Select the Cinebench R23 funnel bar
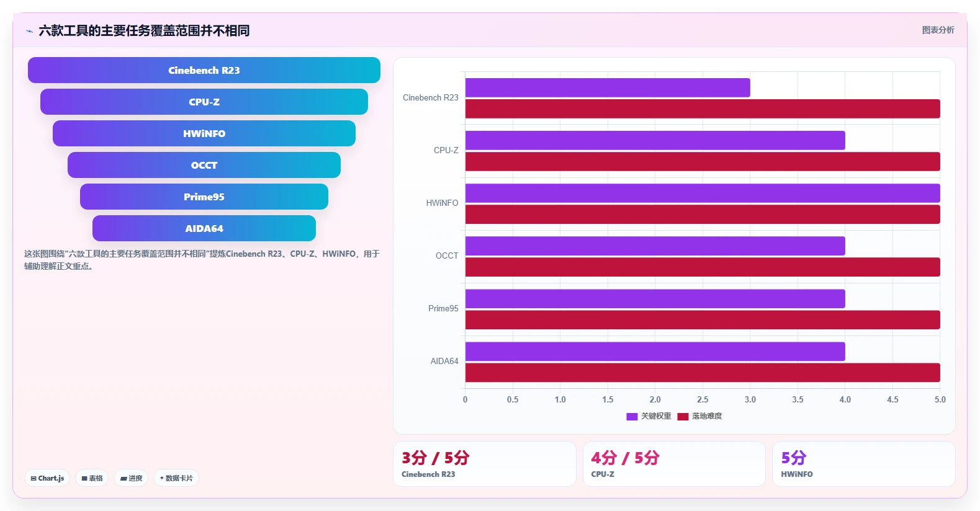980x511 pixels. click(204, 70)
